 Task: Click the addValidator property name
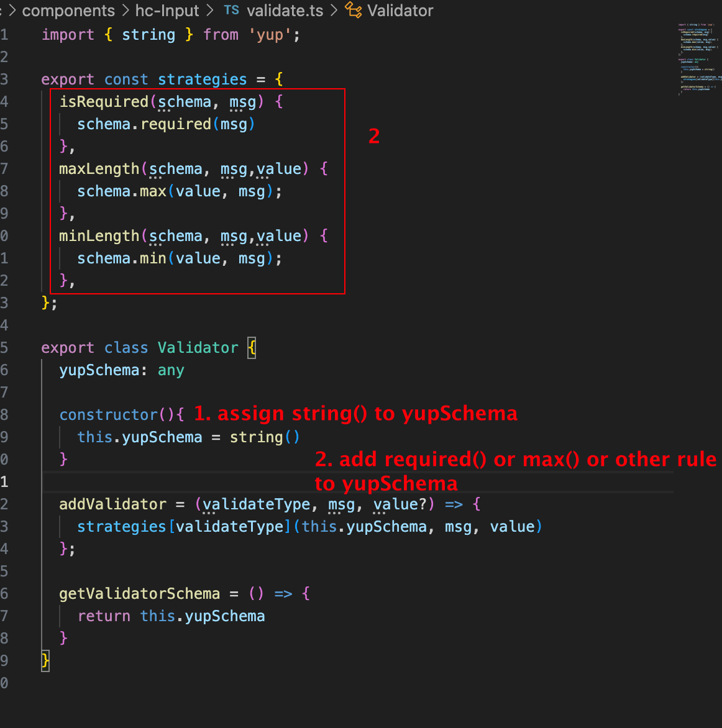[112, 504]
